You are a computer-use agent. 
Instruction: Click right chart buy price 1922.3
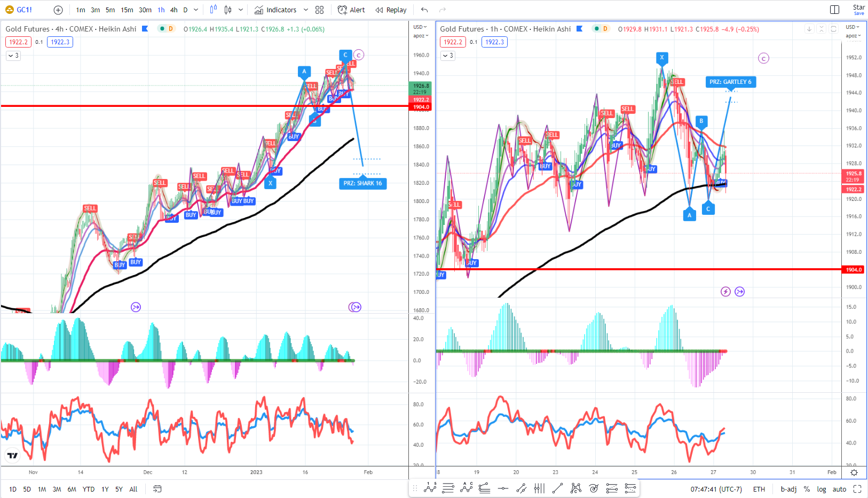coord(495,42)
